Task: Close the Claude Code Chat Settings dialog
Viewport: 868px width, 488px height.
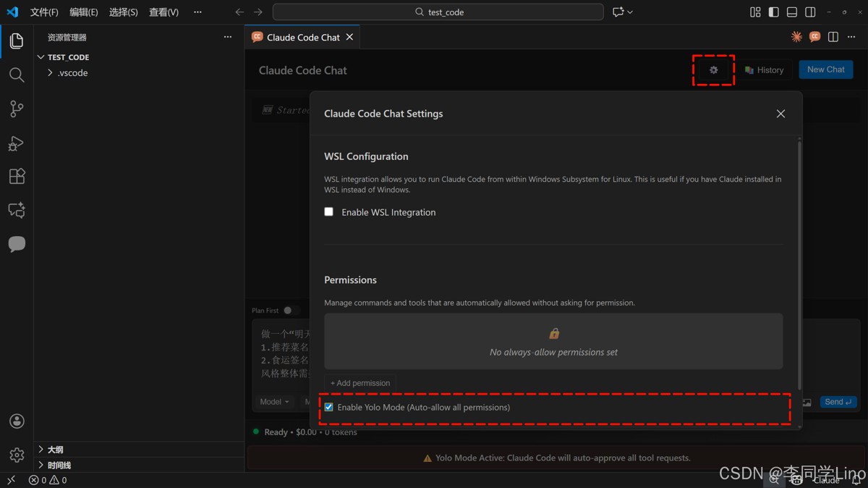Action: click(x=780, y=114)
